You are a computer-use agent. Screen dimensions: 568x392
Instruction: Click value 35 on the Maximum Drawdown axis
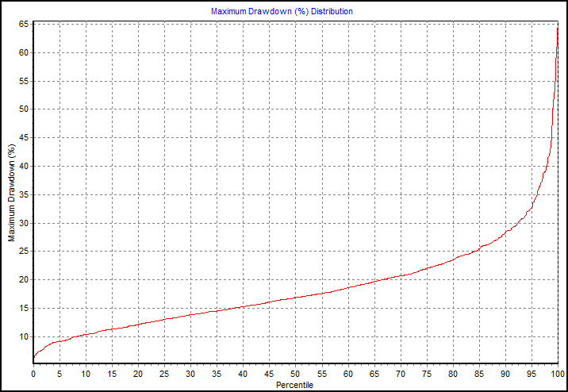(24, 194)
